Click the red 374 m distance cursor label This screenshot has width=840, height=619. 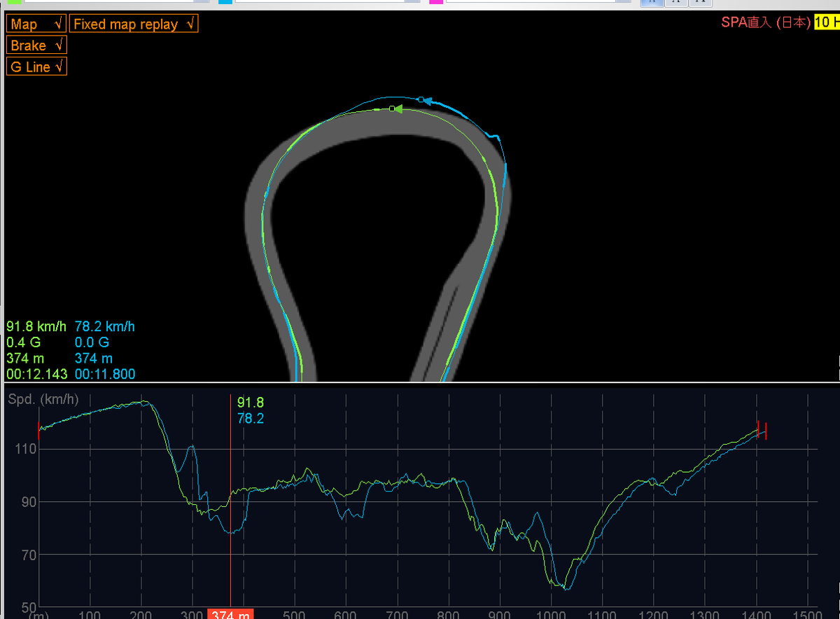click(x=230, y=614)
